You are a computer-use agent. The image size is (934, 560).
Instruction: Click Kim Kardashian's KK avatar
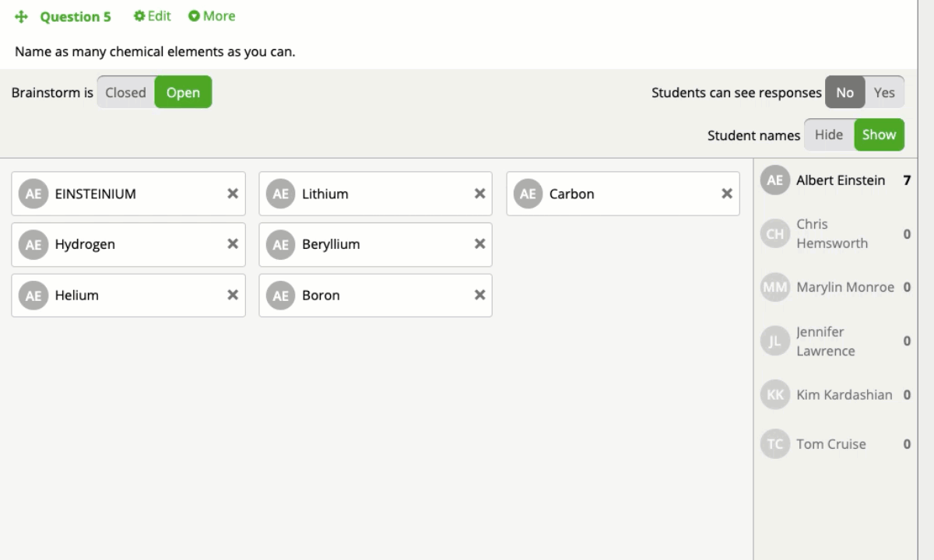click(x=775, y=394)
